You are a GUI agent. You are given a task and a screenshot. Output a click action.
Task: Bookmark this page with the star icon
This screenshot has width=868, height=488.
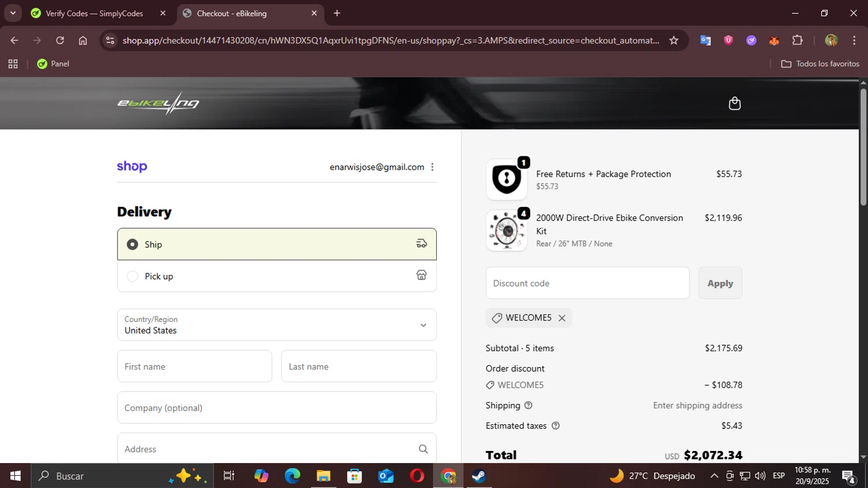pos(674,41)
